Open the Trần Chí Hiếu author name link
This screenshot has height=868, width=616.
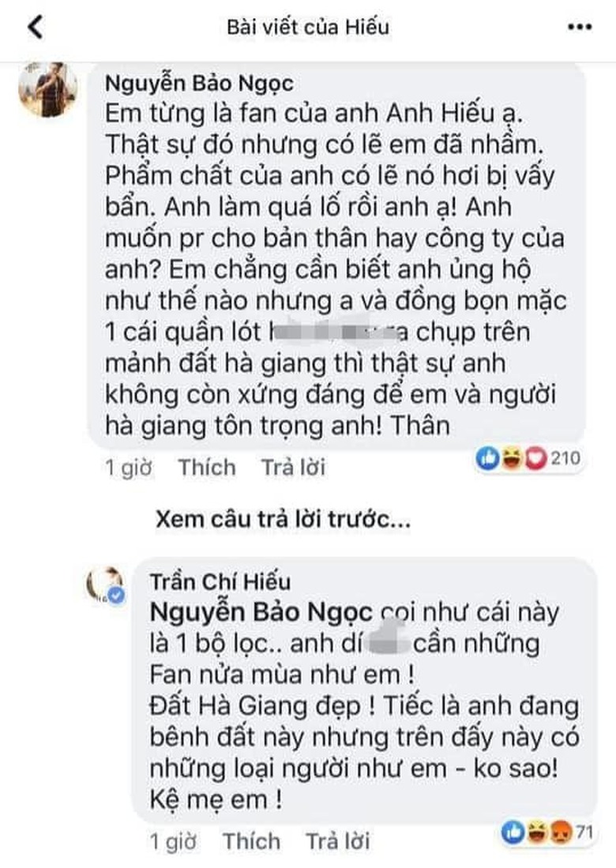219,582
